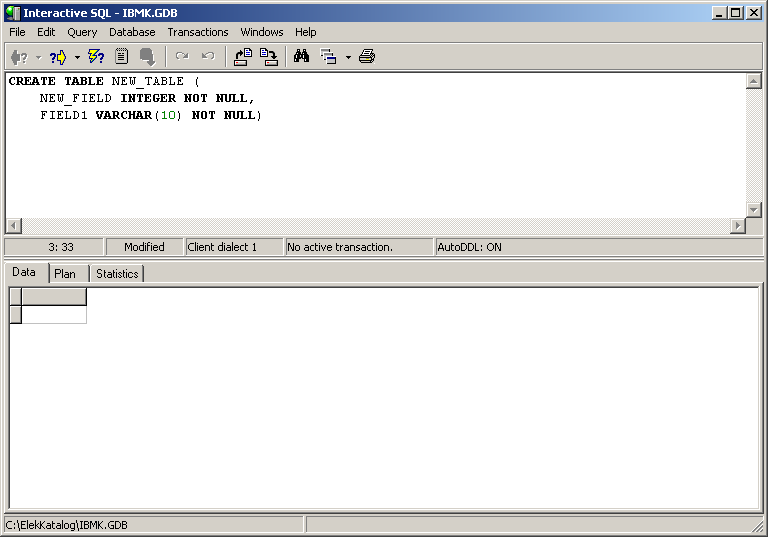Click the Interactive SQL title bar application icon
The height and width of the screenshot is (537, 768).
[13, 13]
